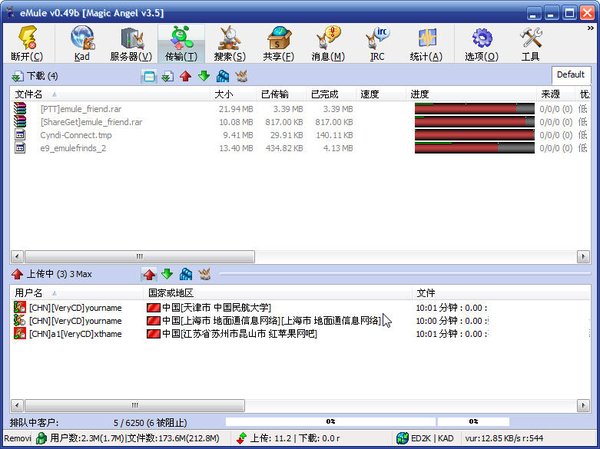The image size is (600, 449).
Task: Open the Servers (服务器) page
Action: [x=131, y=43]
